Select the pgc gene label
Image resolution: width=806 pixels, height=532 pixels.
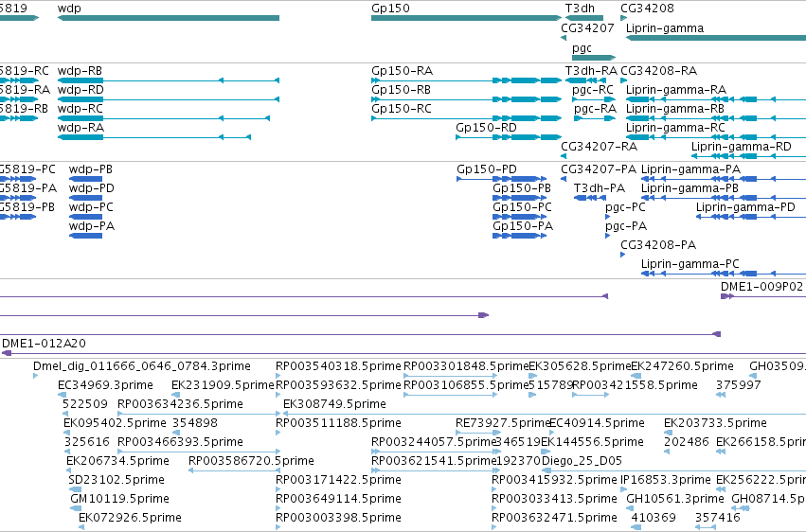point(582,48)
